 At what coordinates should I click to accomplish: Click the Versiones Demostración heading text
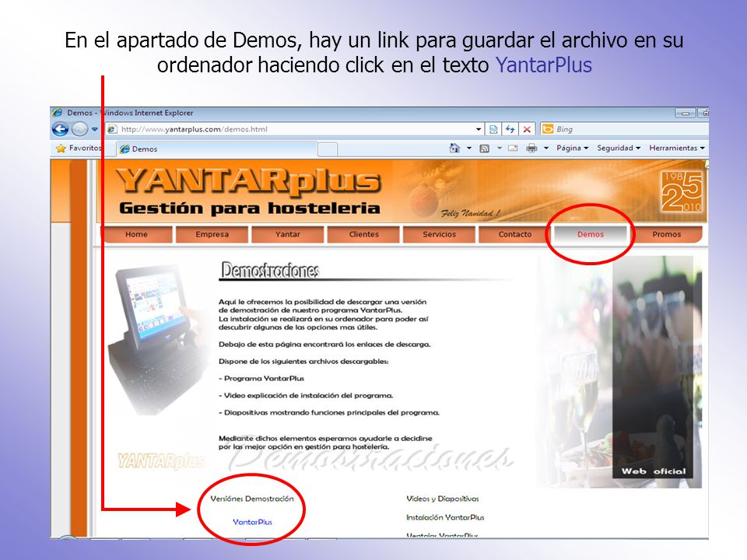[252, 499]
